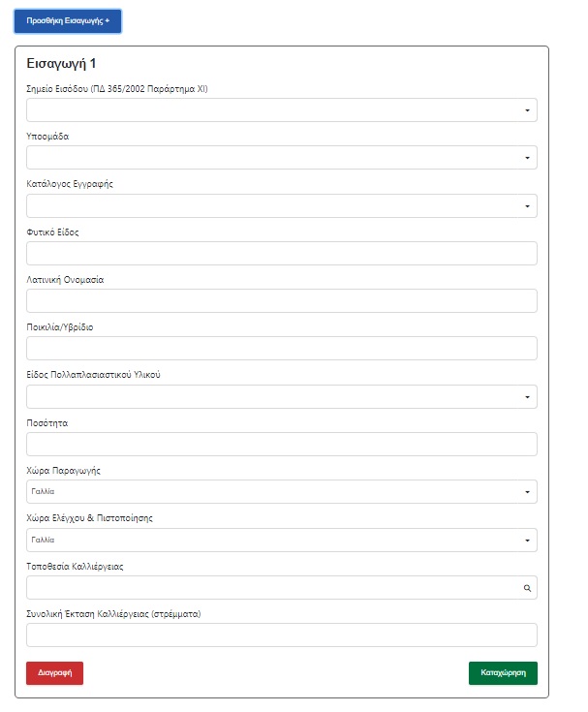
Task: Focus the Φυτικό Είδος input field
Action: tap(282, 254)
